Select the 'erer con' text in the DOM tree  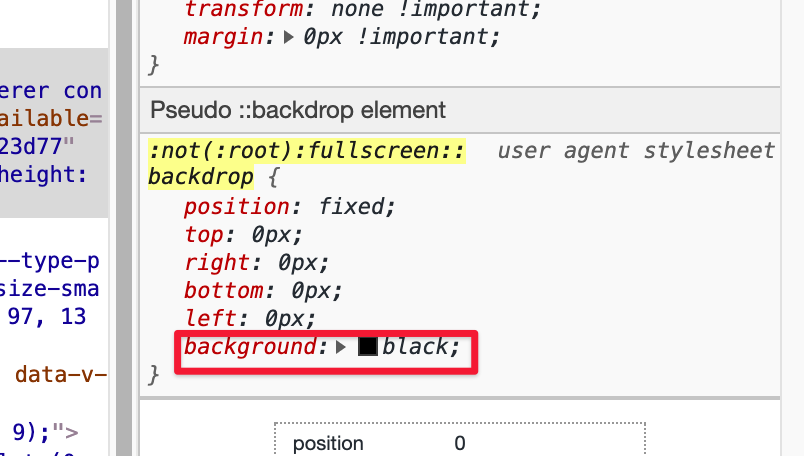point(51,91)
